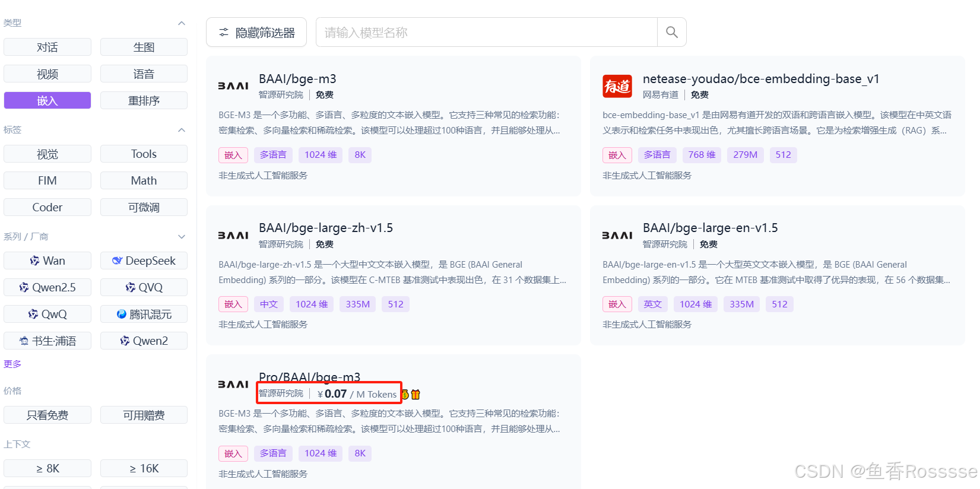Click the 有道 logo on netease-youdao card
The image size is (980, 489).
click(617, 86)
